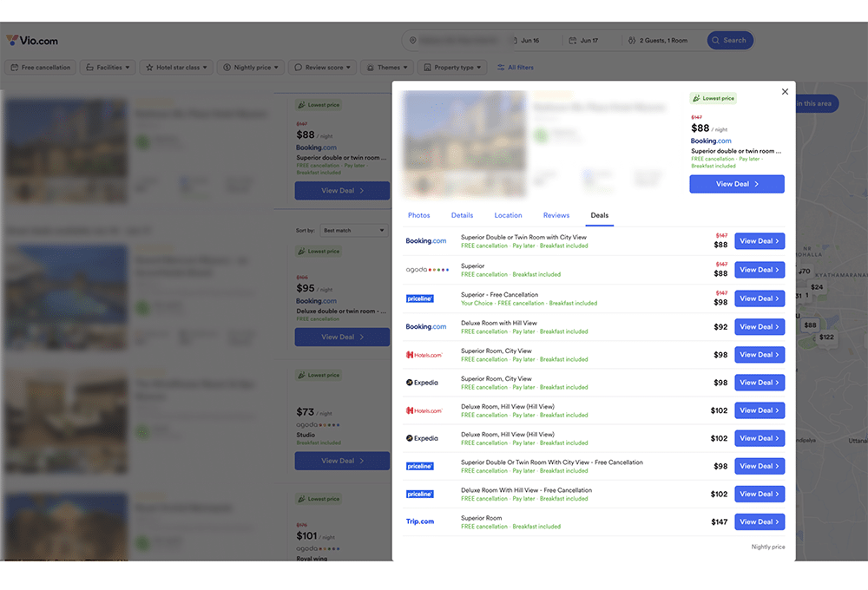The width and height of the screenshot is (868, 590).
Task: Open the Themes filter dropdown
Action: [386, 68]
